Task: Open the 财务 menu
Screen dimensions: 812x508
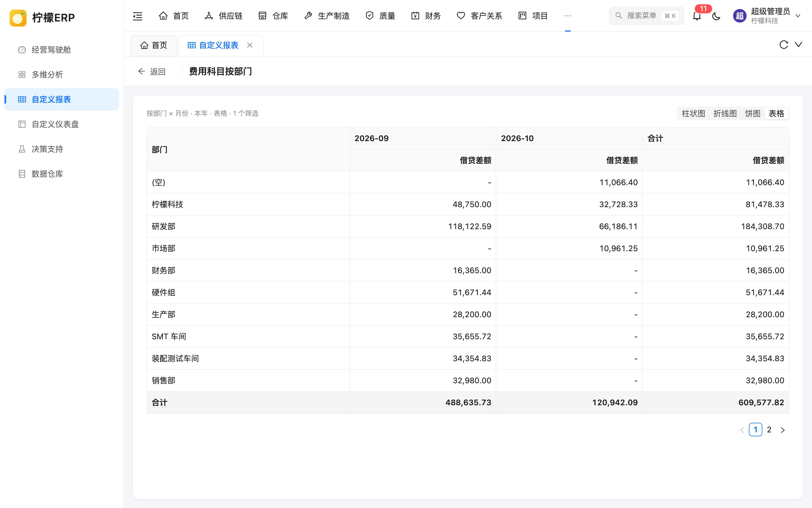Action: [x=426, y=16]
